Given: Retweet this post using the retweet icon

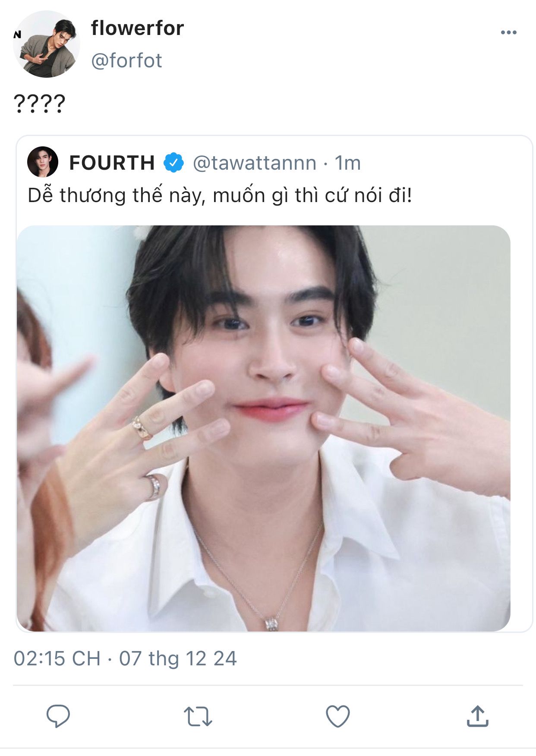Looking at the screenshot, I should click(198, 716).
